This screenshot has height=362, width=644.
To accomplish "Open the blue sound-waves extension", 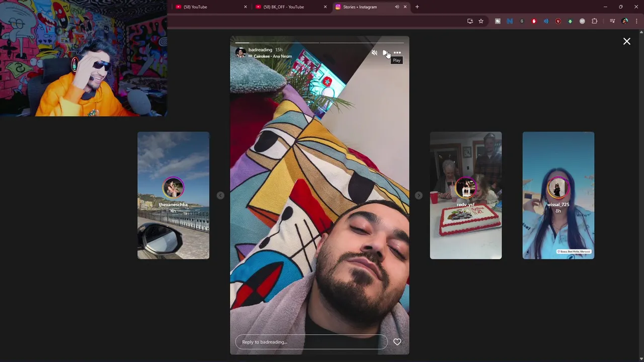I will coord(546,21).
